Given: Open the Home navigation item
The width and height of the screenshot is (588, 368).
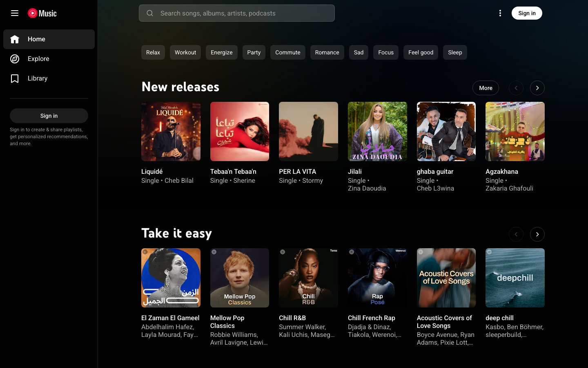Looking at the screenshot, I should pos(49,39).
